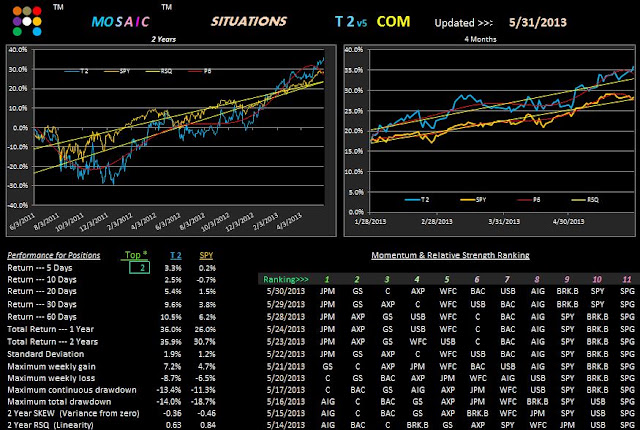Click P6 legend entry in 4 Months chart
Image resolution: width=640 pixels, height=430 pixels.
tap(529, 199)
